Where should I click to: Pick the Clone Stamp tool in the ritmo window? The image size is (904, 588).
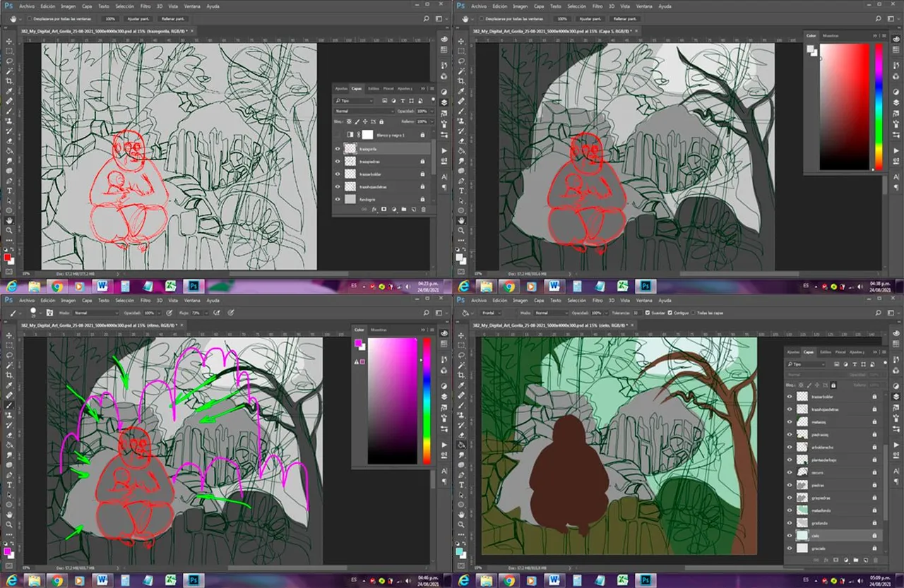tap(9, 415)
